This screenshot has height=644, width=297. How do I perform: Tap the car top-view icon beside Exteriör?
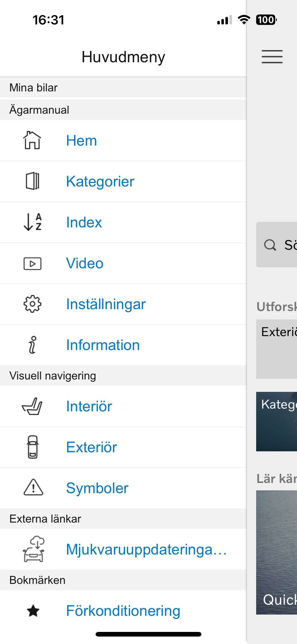point(32,447)
